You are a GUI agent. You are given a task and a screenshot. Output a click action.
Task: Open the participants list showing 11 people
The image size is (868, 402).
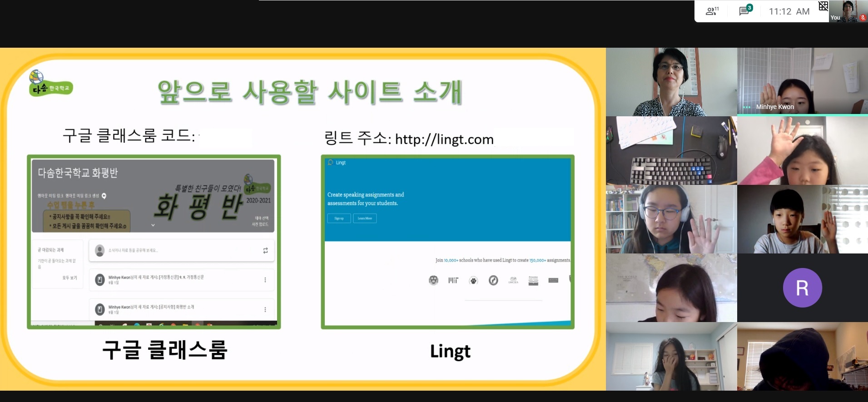[712, 11]
